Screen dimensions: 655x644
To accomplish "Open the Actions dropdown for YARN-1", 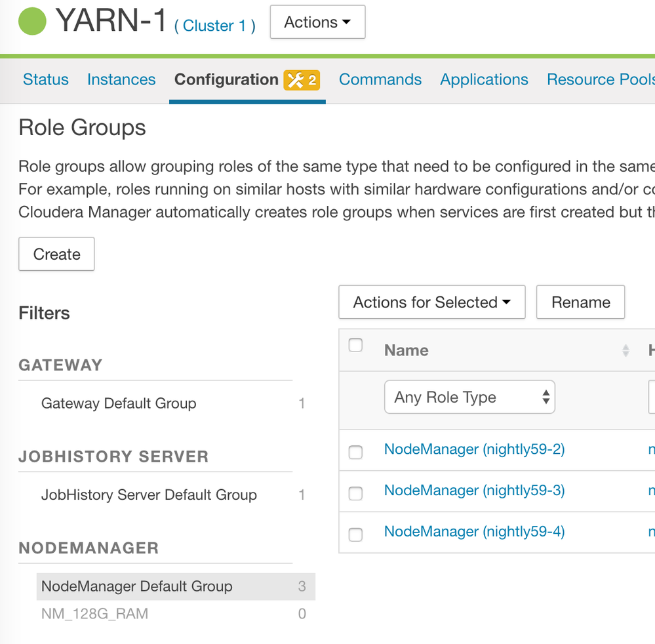I will click(x=317, y=22).
